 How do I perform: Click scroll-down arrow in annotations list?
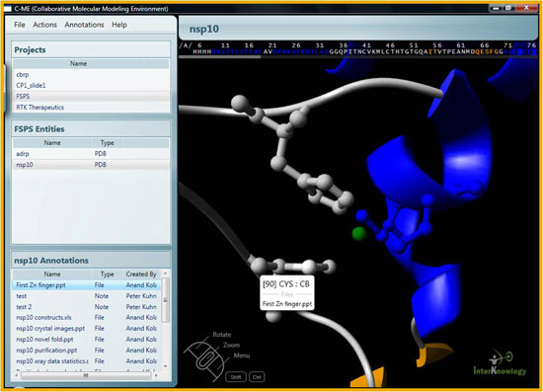pos(165,366)
